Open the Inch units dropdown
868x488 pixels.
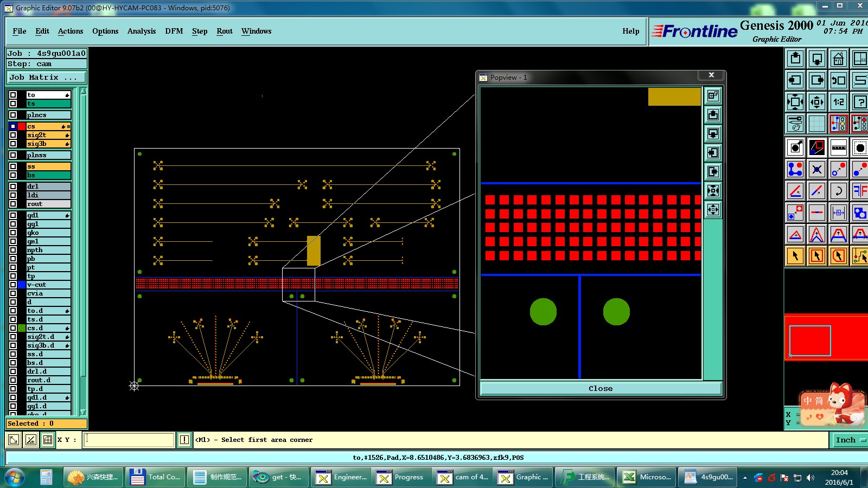click(x=849, y=440)
